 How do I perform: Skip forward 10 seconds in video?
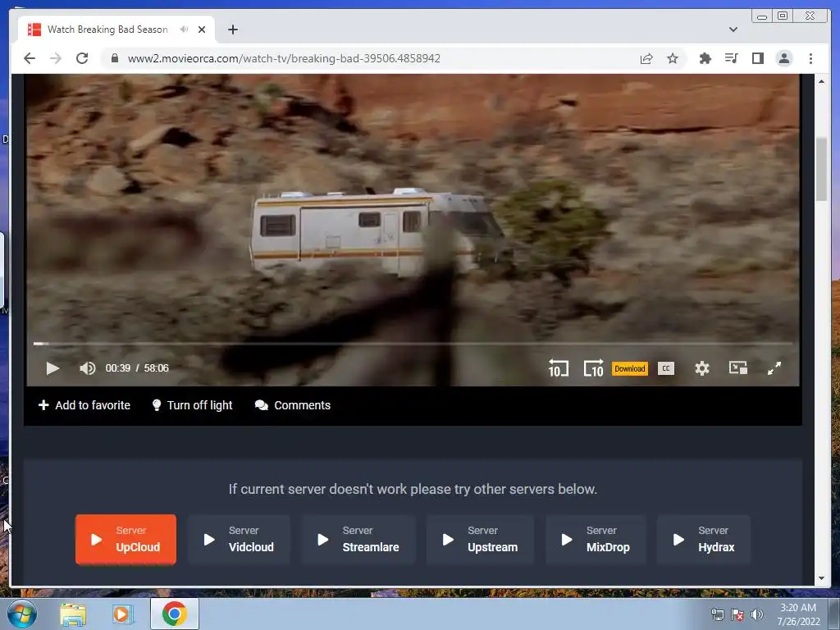594,368
